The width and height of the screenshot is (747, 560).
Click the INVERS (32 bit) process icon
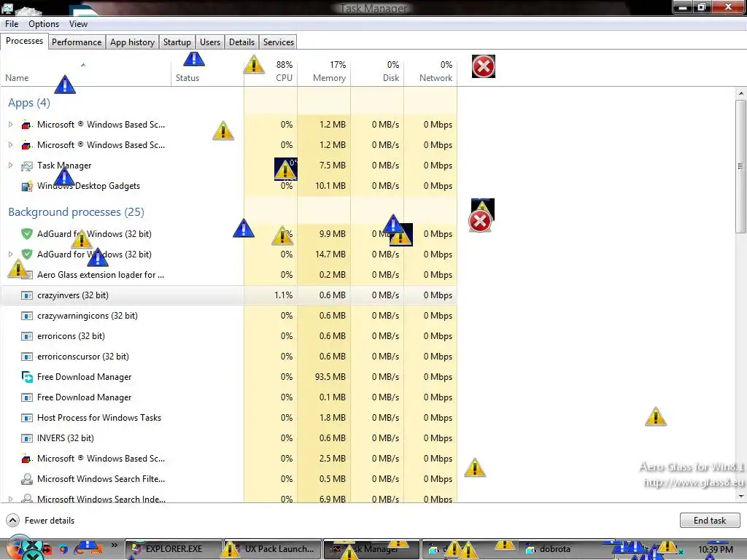pos(27,438)
